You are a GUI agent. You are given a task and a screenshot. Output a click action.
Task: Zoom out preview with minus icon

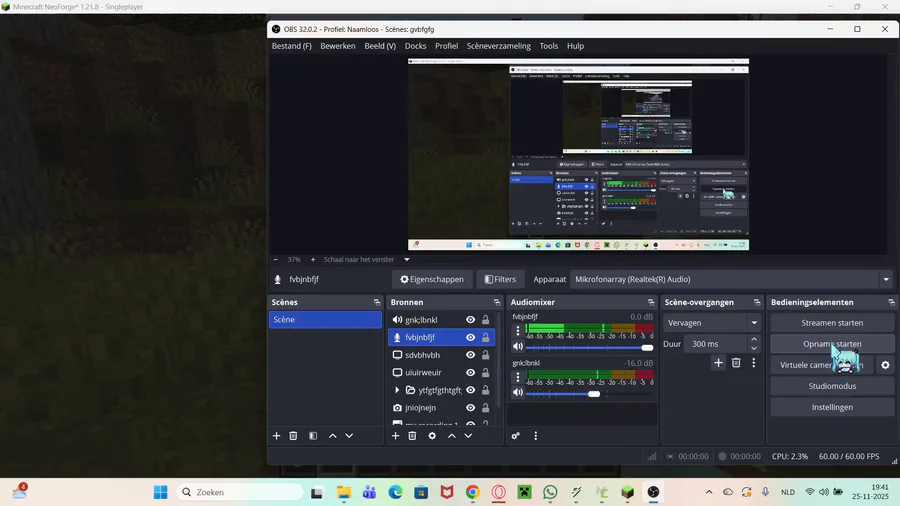coord(276,259)
